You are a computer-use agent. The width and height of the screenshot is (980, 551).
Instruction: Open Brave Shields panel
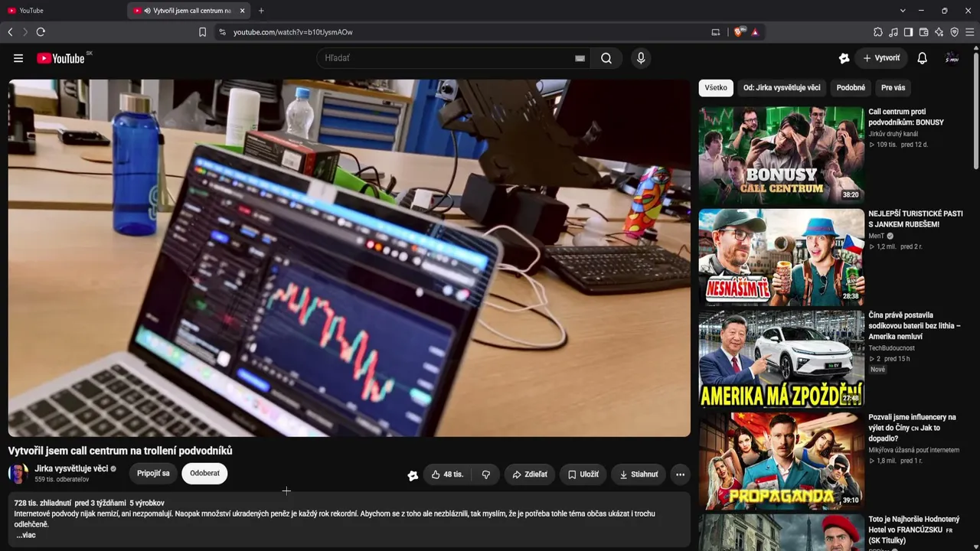(x=738, y=32)
